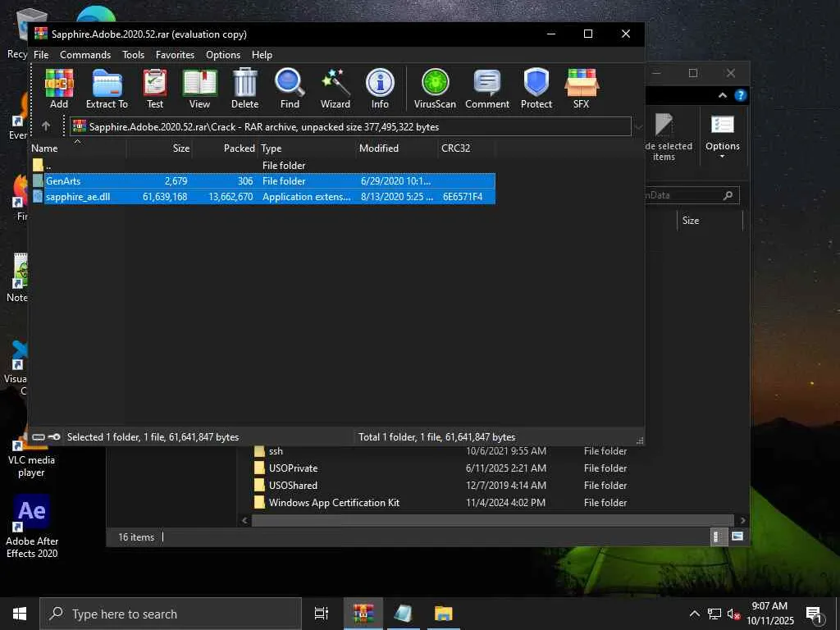Open the Favorites menu

click(175, 55)
